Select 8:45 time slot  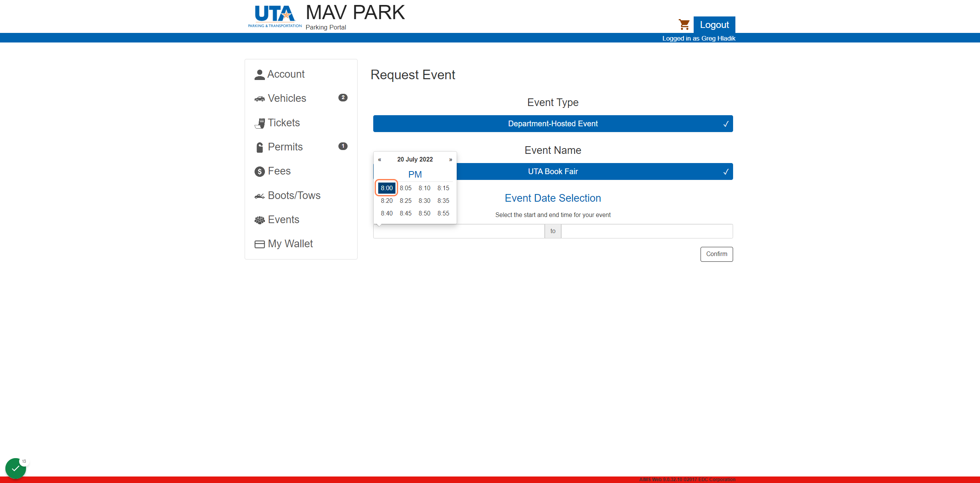(405, 213)
